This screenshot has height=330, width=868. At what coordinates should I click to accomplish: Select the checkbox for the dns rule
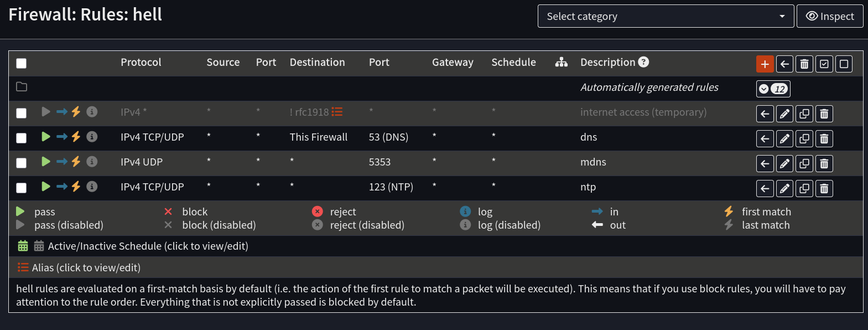(x=21, y=138)
